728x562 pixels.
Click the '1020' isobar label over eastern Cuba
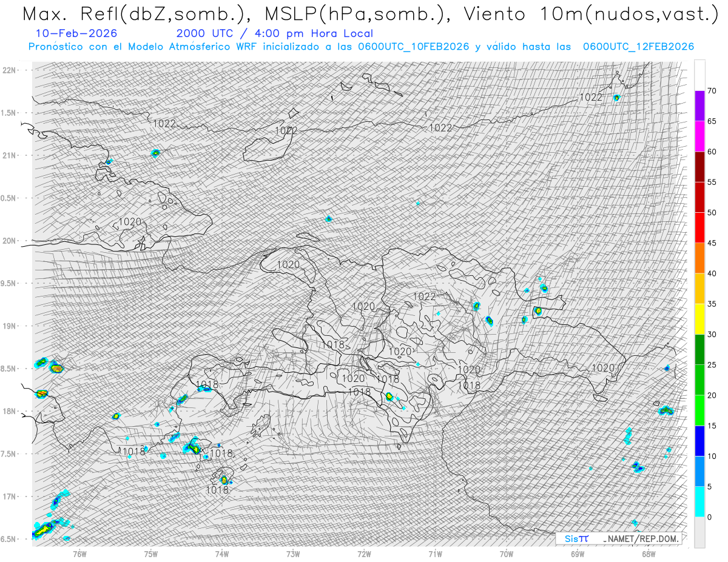[x=130, y=221]
